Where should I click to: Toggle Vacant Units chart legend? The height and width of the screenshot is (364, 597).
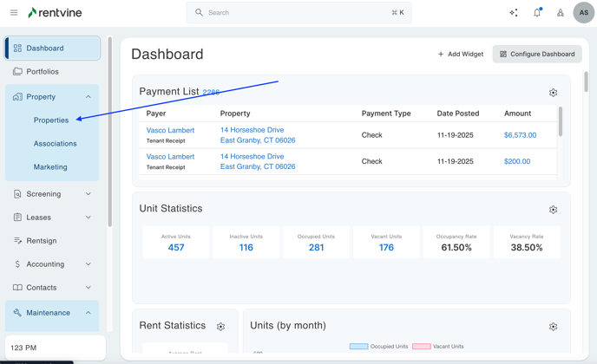(x=439, y=347)
